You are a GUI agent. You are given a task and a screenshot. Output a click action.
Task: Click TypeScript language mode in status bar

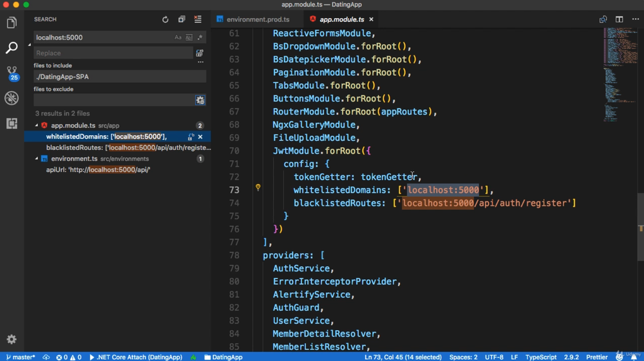[540, 356]
